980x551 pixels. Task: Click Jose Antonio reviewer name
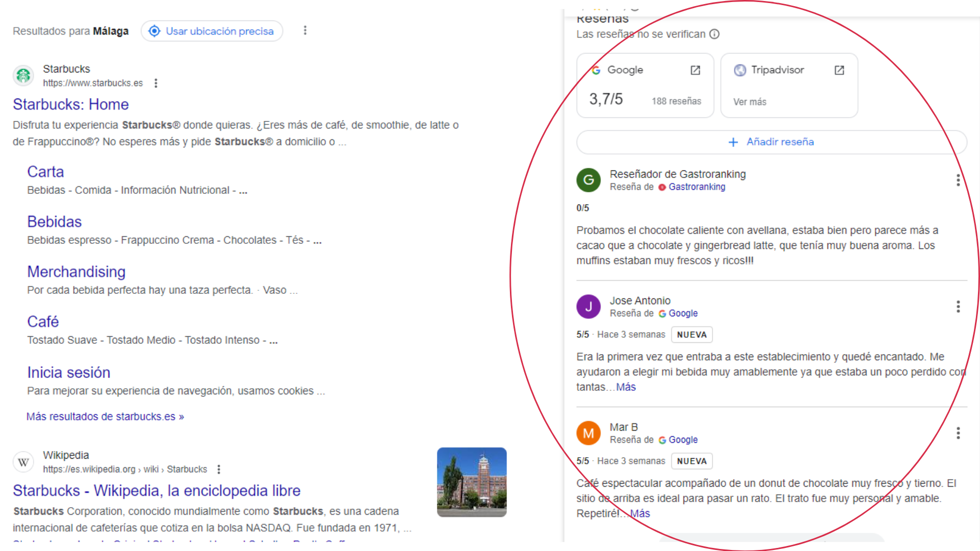[x=640, y=300]
